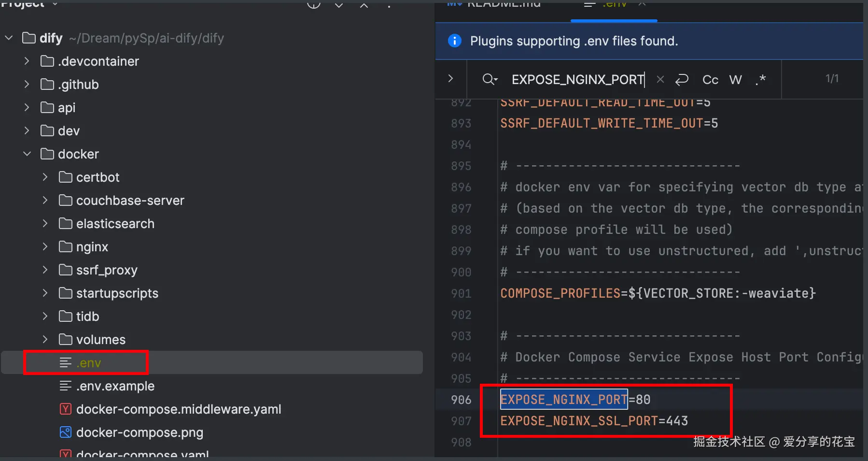This screenshot has height=461, width=868.
Task: Toggle whole Words (W) search option
Action: [735, 80]
